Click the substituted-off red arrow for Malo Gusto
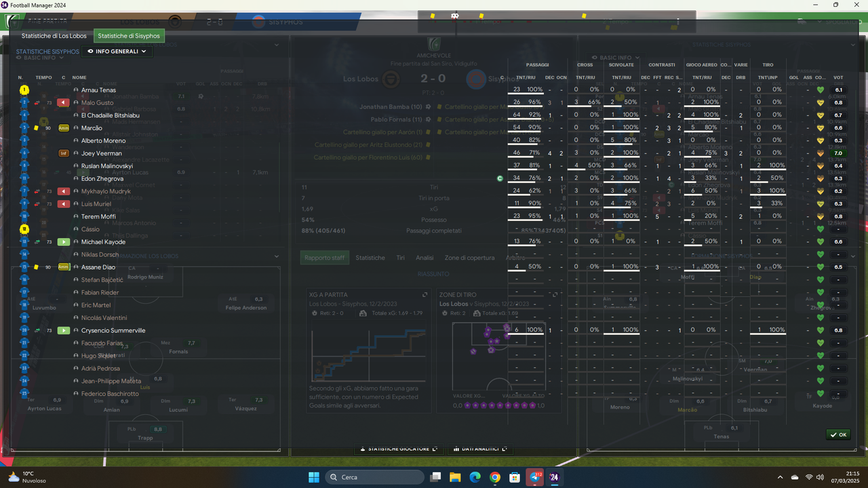This screenshot has width=868, height=488. pos(63,102)
